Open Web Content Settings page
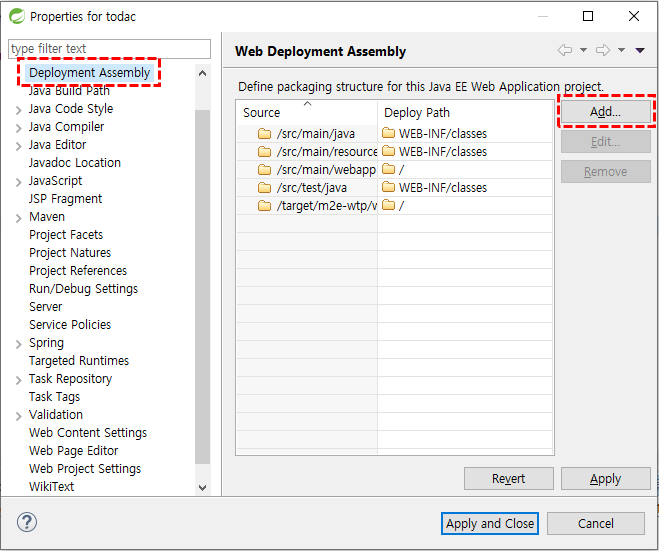Screen dimensions: 659x551 click(x=88, y=433)
